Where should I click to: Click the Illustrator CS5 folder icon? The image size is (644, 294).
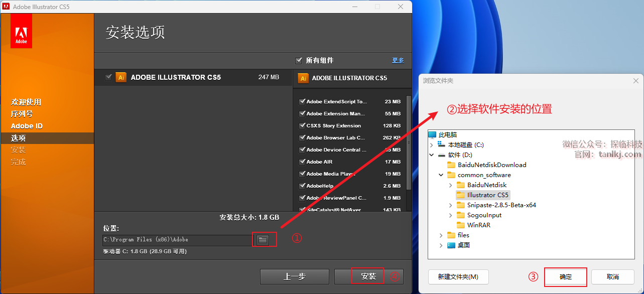(461, 195)
